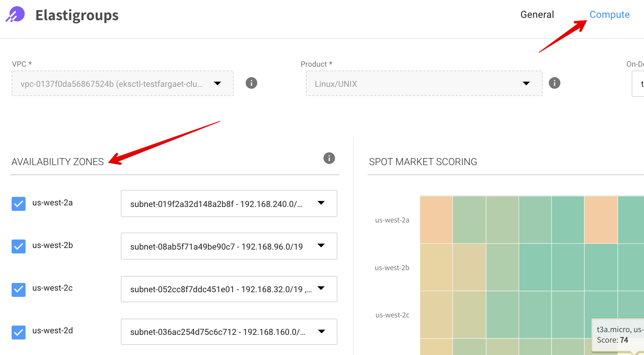Expand the us-west-2d subnet dropdown
644x355 pixels.
229,332
